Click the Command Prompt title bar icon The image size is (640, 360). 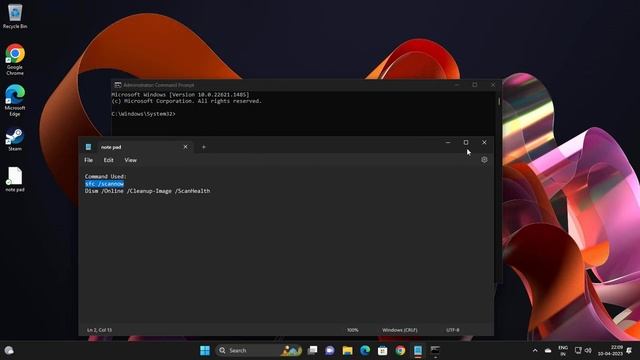118,85
